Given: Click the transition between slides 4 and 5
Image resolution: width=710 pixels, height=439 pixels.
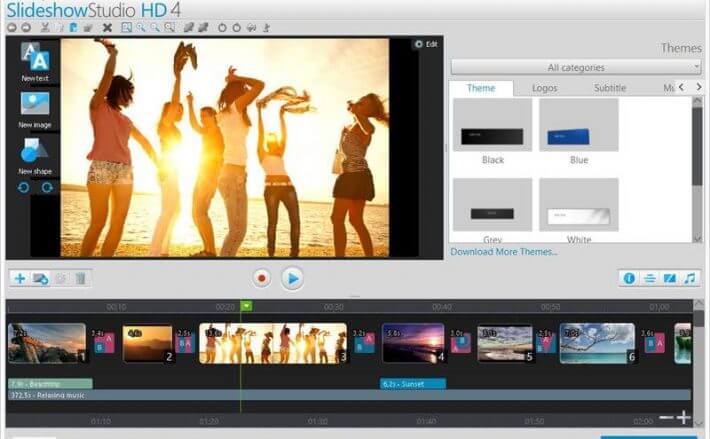Looking at the screenshot, I should [461, 343].
